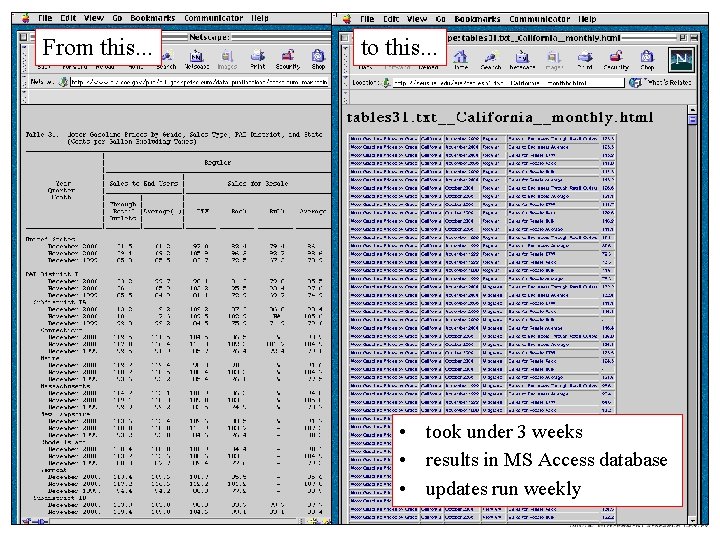Open Go menu above left window
This screenshot has height=540, width=720.
[117, 18]
